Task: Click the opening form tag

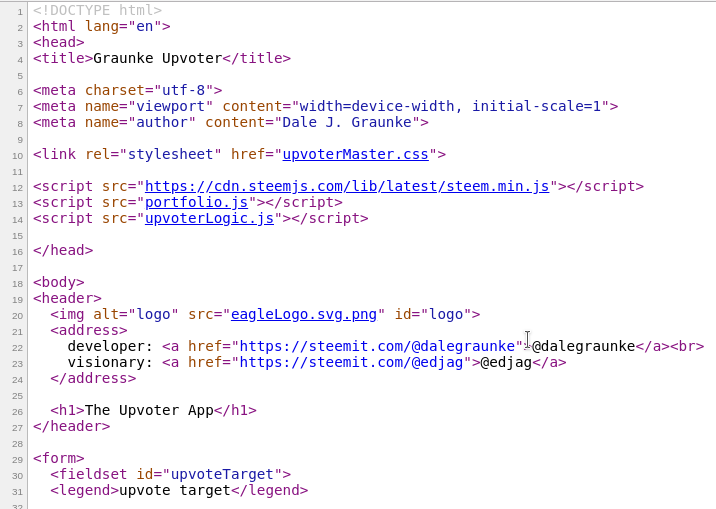Action: pyautogui.click(x=58, y=458)
